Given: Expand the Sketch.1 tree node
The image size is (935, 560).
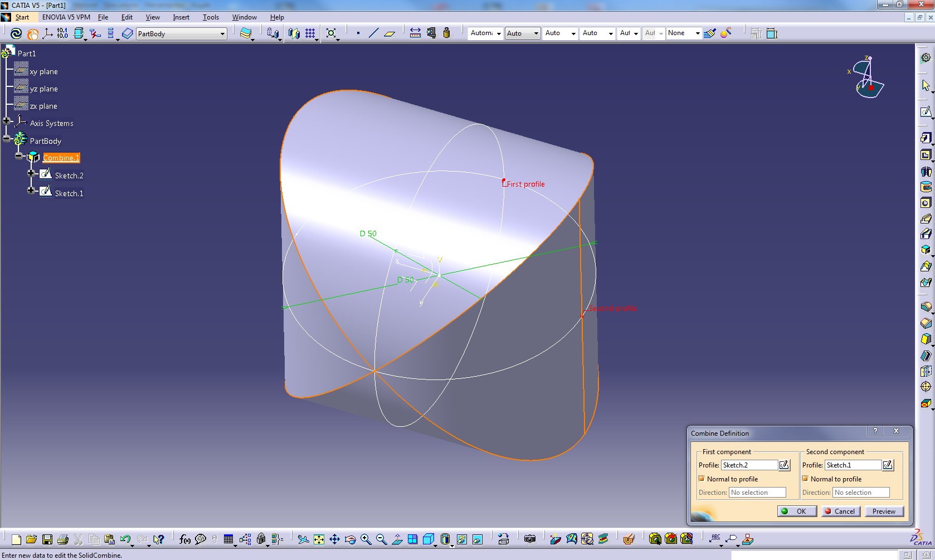Looking at the screenshot, I should [31, 191].
